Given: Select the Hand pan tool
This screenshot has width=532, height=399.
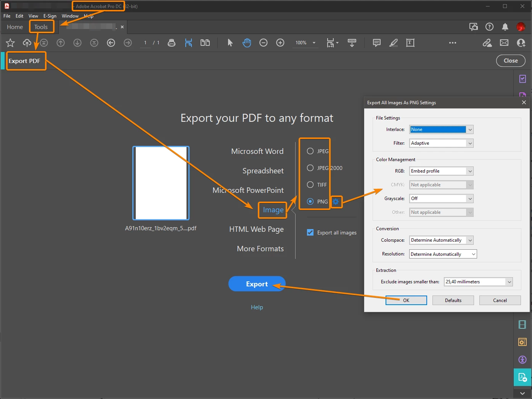Looking at the screenshot, I should pos(247,43).
